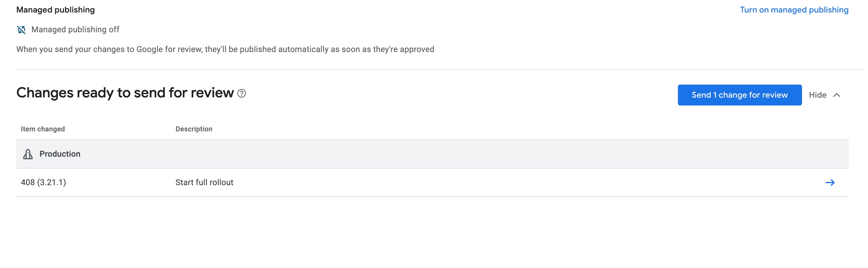
Task: Click the managed publishing off sync icon
Action: 21,30
